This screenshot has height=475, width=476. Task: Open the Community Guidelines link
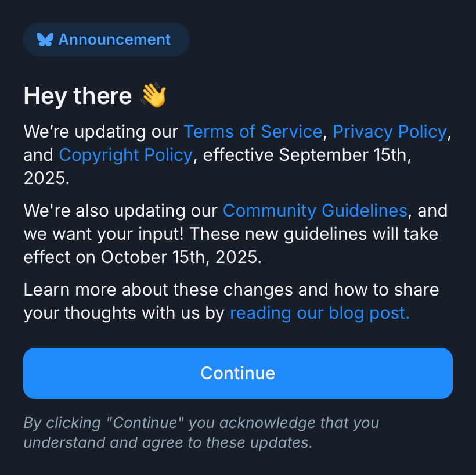(315, 210)
